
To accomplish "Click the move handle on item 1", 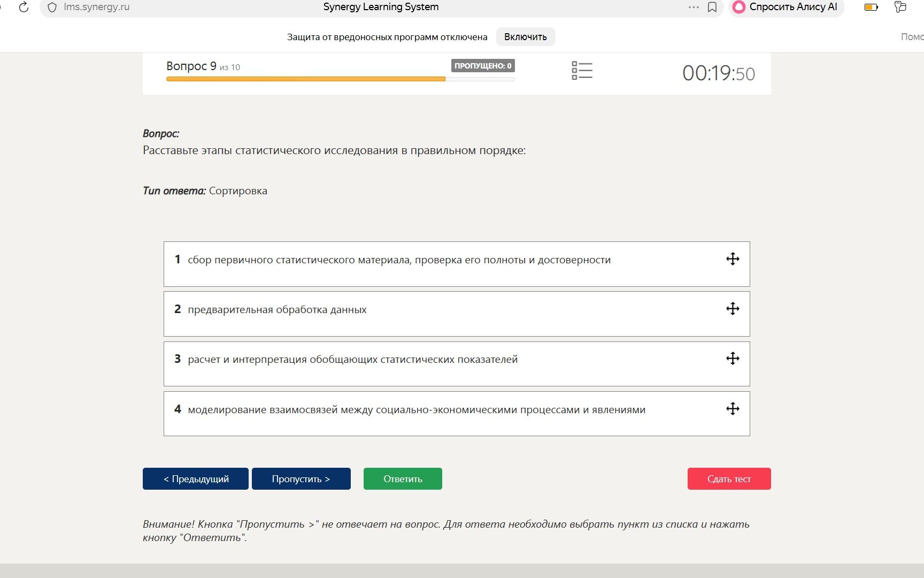I will coord(733,259).
